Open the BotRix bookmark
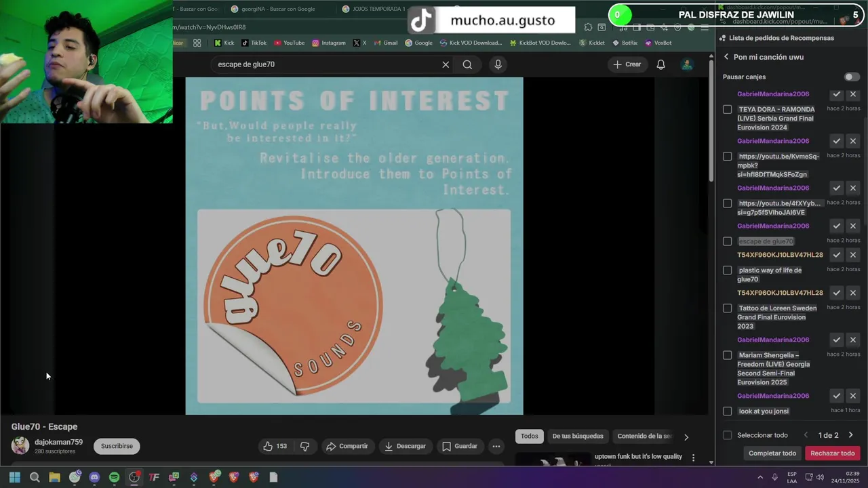The image size is (868, 488). tap(625, 43)
